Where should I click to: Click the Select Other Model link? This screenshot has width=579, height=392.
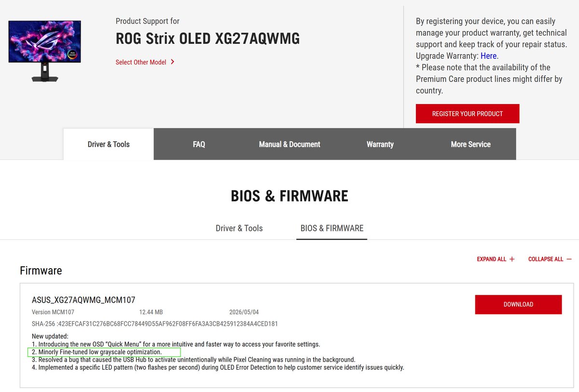click(141, 62)
